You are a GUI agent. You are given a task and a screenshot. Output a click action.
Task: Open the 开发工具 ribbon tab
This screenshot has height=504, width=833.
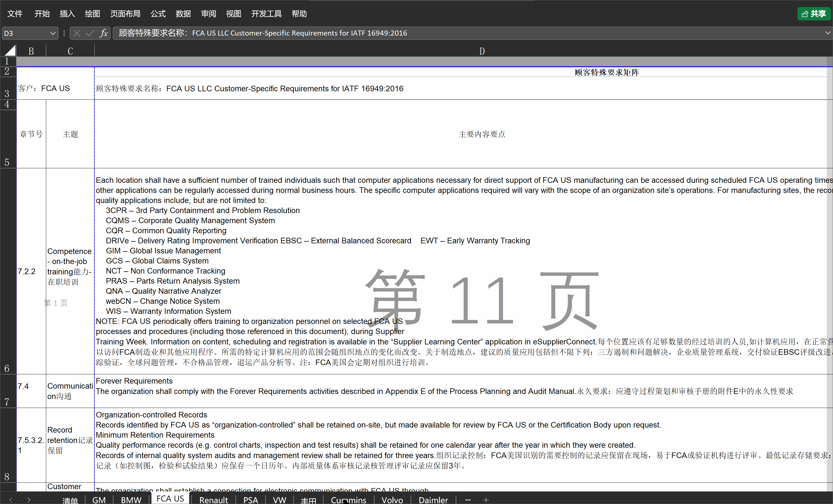pos(266,13)
